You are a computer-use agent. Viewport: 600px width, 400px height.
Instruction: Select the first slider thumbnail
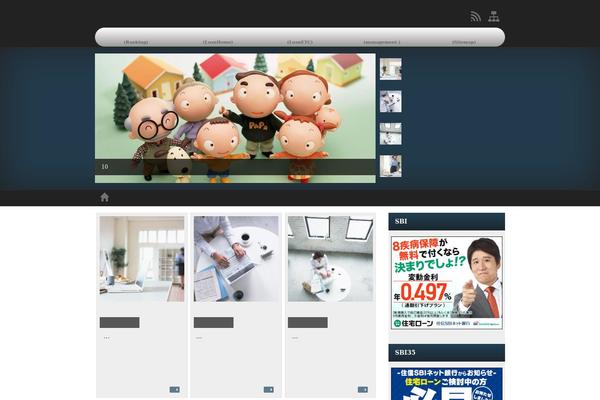click(391, 69)
